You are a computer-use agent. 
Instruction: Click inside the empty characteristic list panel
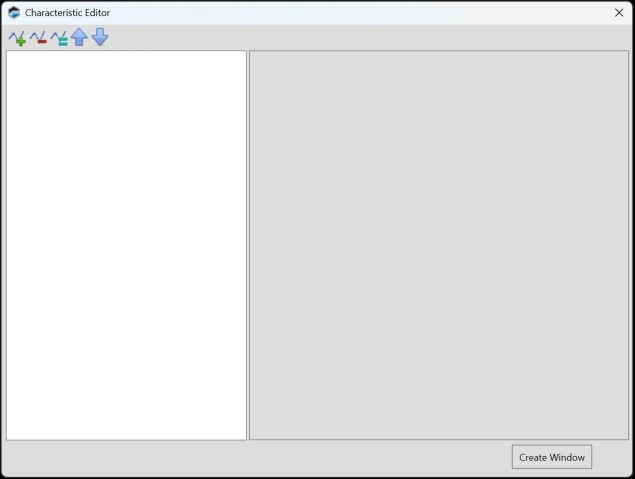point(126,245)
